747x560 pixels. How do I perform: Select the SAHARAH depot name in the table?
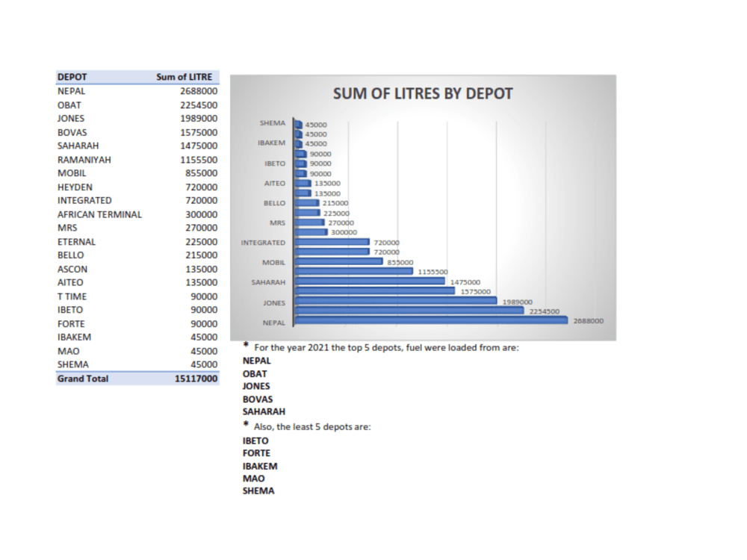(x=78, y=146)
